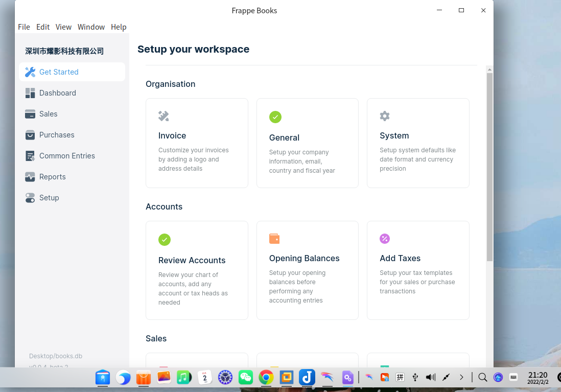
Task: Select the Setup toggle icon in sidebar
Action: 30,198
